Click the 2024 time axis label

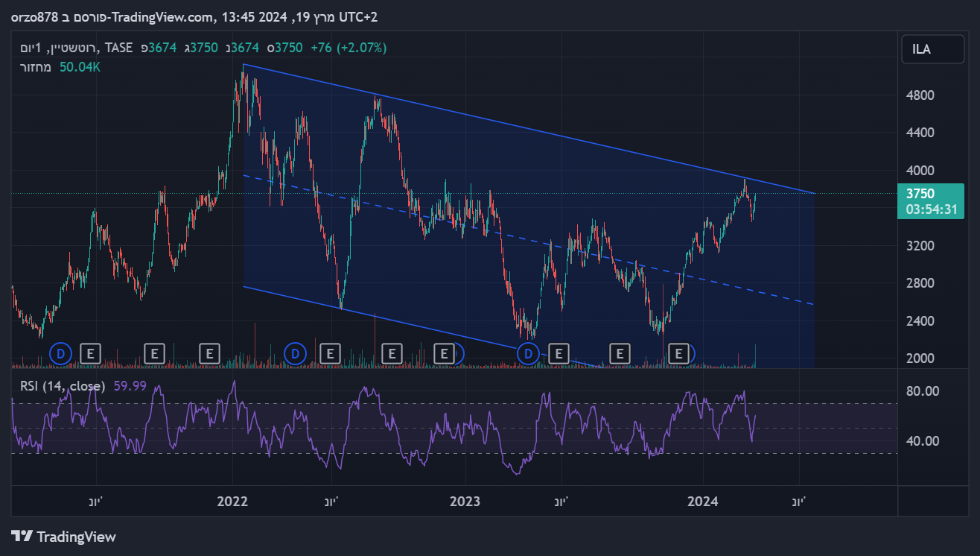(x=703, y=502)
